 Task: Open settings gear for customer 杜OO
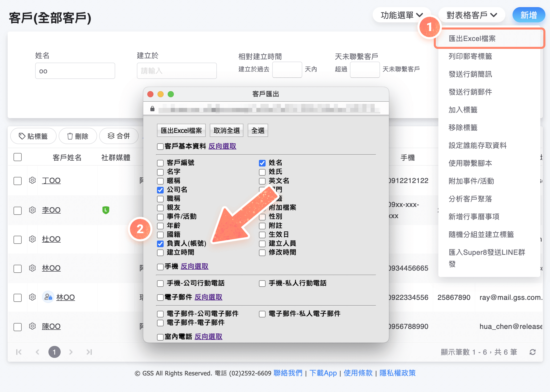32,239
